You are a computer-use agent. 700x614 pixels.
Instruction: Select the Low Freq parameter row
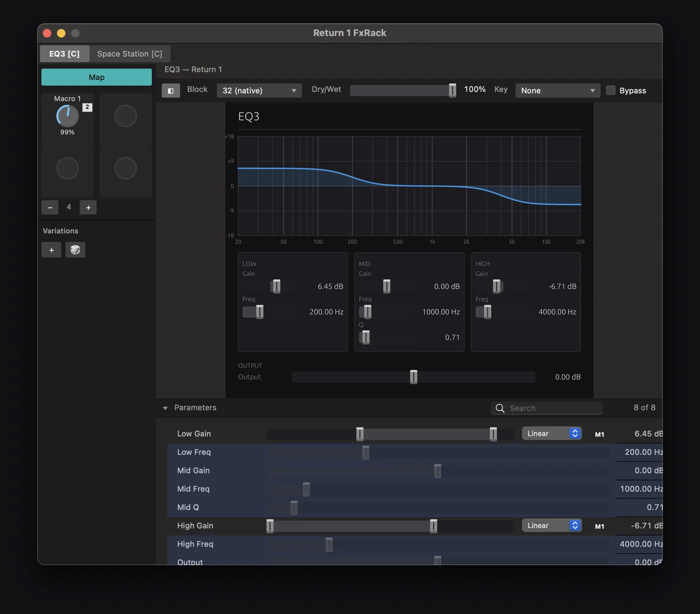414,452
